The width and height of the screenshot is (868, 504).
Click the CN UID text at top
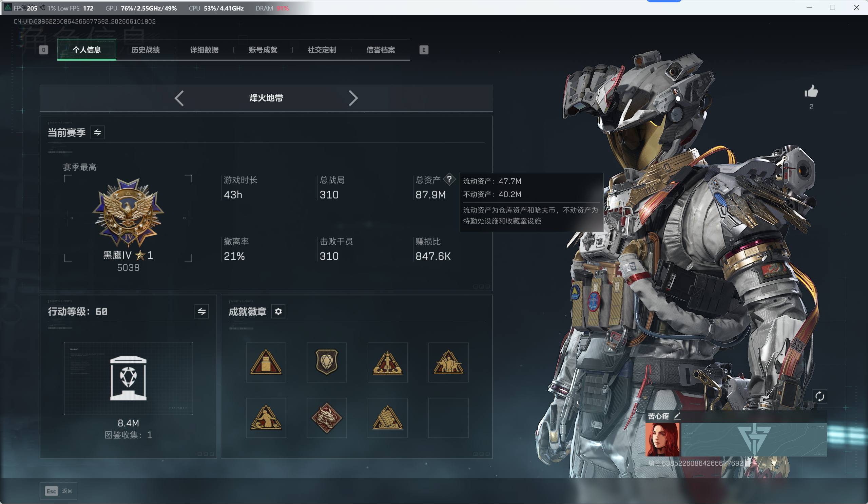point(84,21)
